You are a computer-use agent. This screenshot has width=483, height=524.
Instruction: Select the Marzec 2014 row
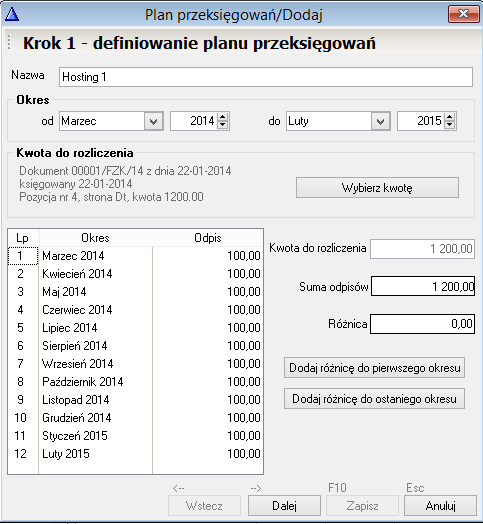point(135,256)
